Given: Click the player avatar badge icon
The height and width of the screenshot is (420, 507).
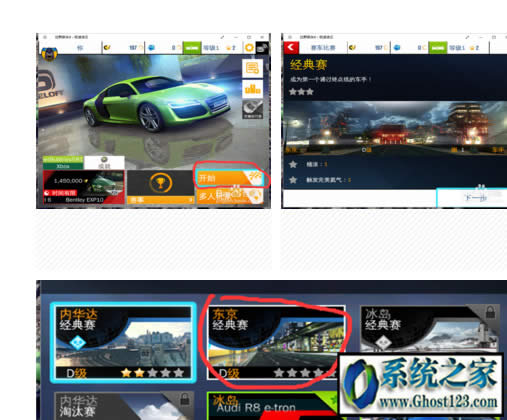Looking at the screenshot, I should point(49,54).
